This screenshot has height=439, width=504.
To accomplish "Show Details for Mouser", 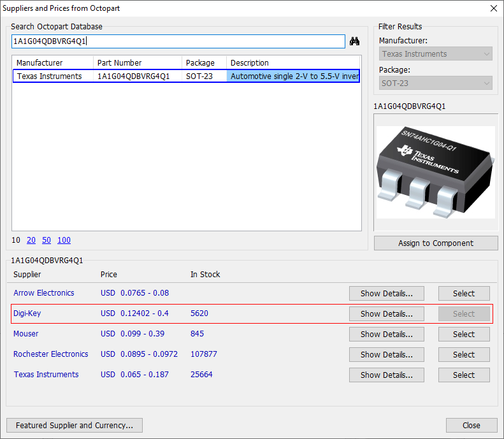I will [x=387, y=335].
